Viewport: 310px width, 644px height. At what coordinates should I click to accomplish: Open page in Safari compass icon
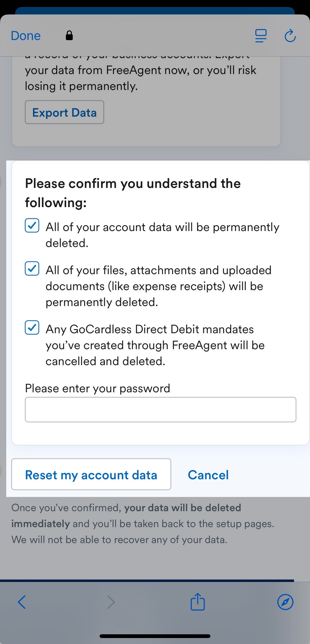(285, 602)
